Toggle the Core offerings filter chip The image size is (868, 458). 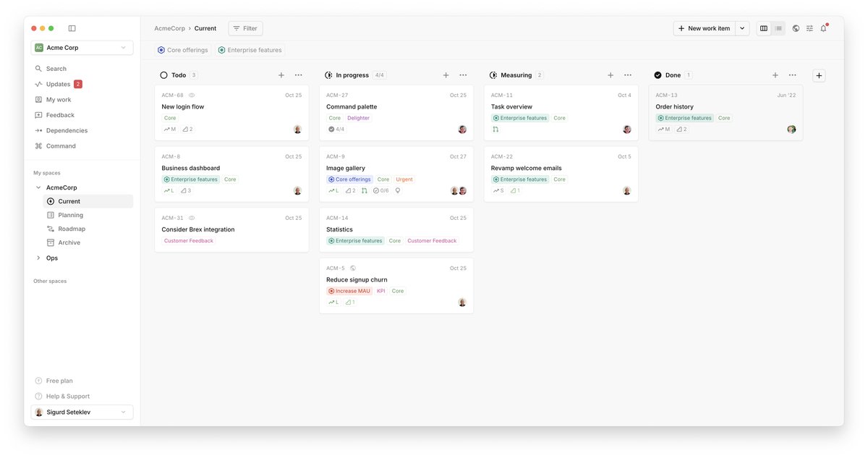click(x=183, y=50)
